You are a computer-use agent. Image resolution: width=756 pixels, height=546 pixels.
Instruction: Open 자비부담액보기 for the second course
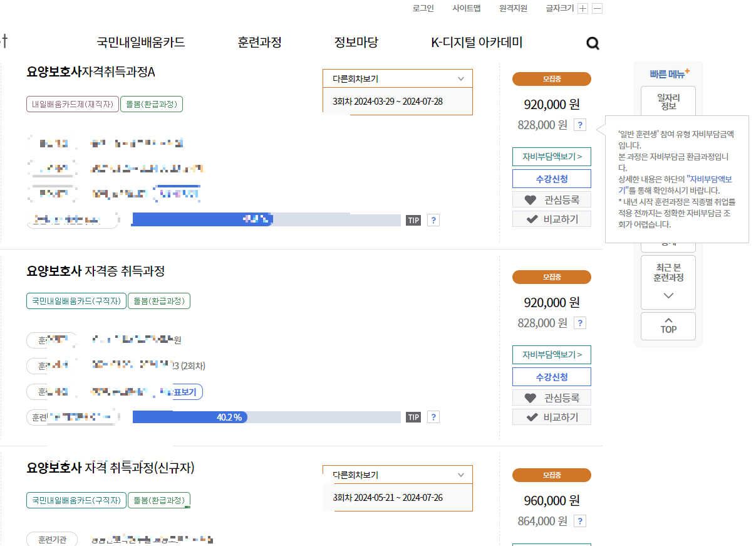(x=551, y=355)
